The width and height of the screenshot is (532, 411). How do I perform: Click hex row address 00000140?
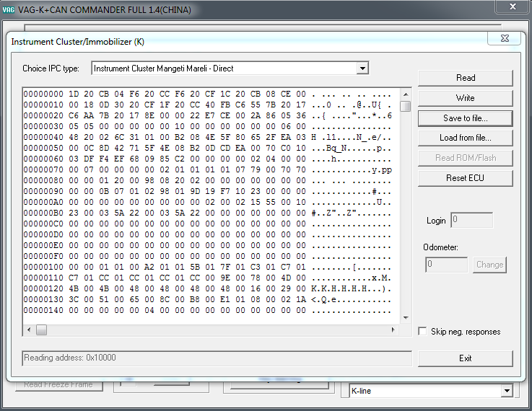tap(43, 311)
